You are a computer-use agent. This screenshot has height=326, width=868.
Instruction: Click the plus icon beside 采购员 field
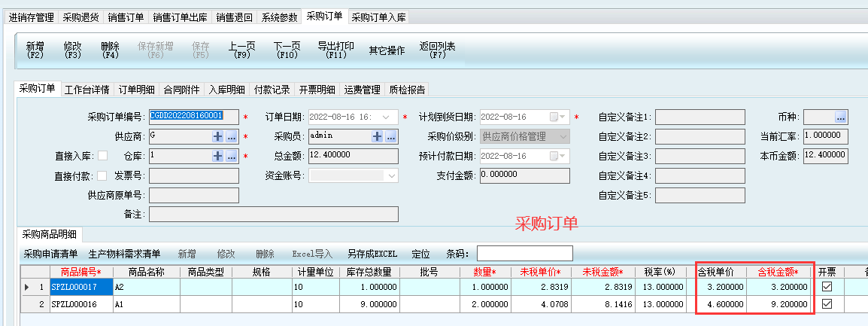point(378,136)
